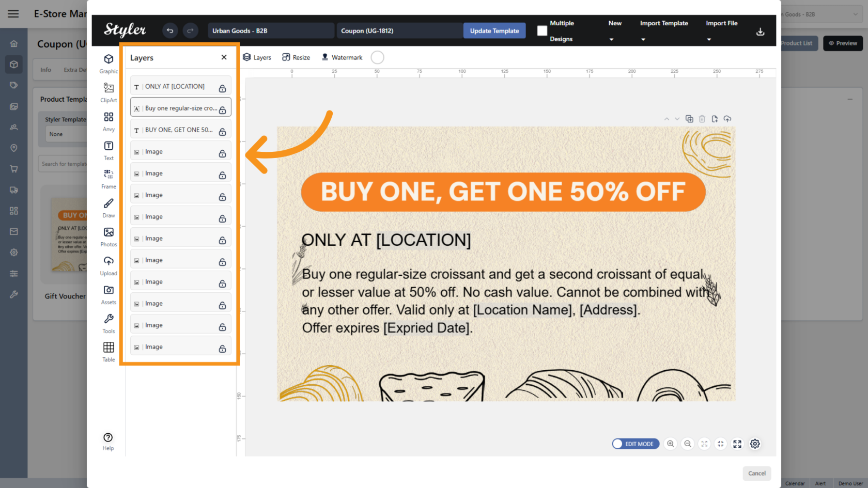Open the Graphic tool panel

click(109, 63)
